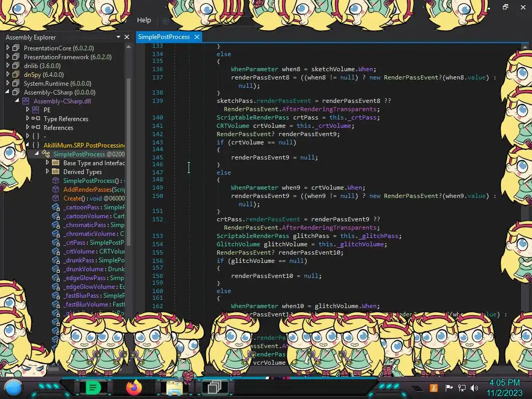Click Assembly Explorer vertical scrollbar
532x399 pixels.
point(129,161)
